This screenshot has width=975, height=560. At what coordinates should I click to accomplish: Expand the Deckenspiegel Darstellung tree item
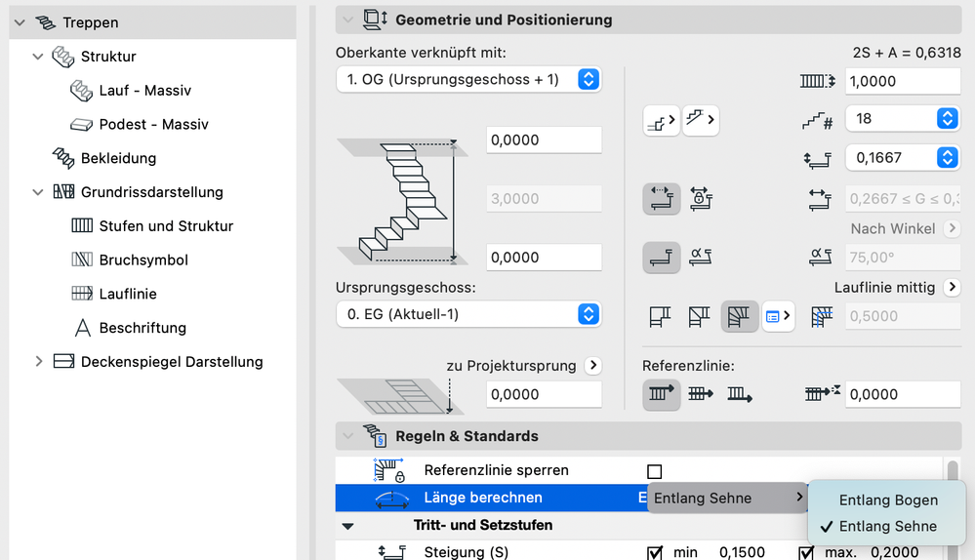click(39, 362)
